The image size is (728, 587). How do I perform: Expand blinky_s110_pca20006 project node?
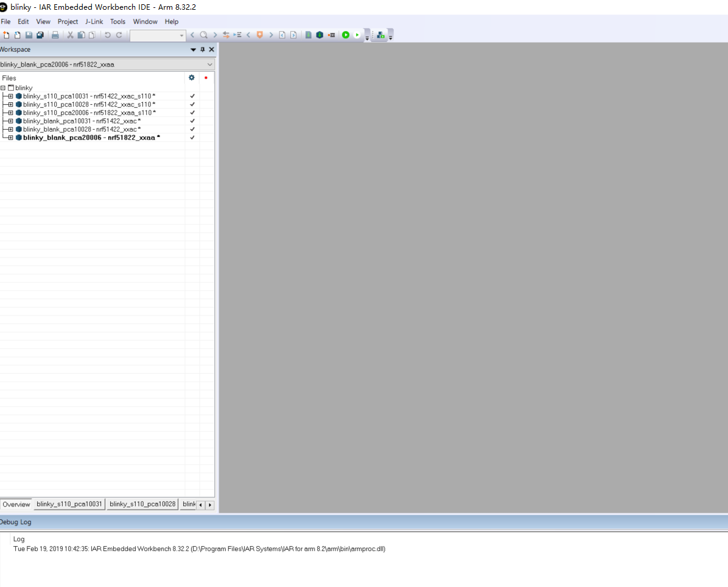(x=11, y=113)
